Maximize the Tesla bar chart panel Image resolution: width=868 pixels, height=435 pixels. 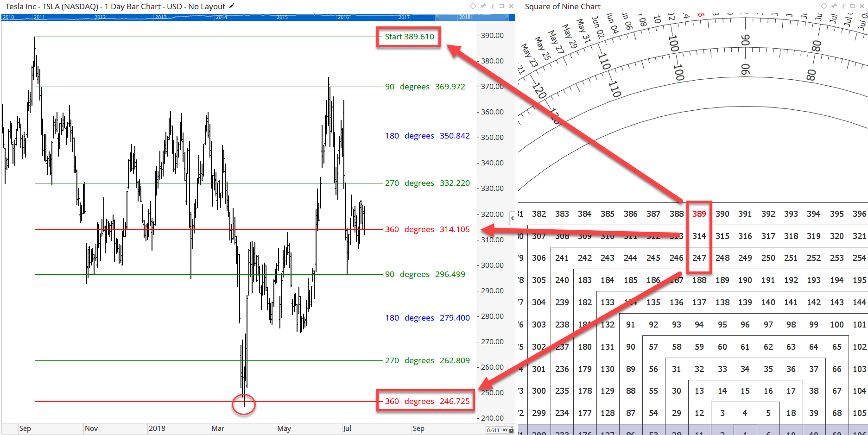[501, 6]
